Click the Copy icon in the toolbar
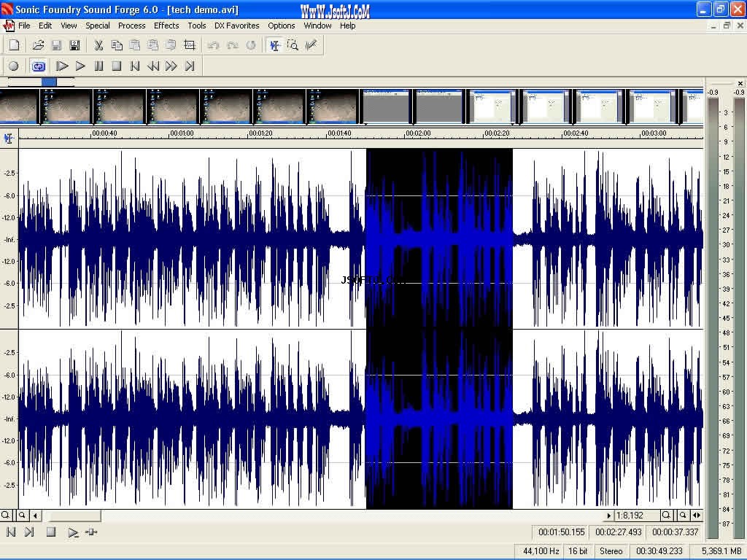Viewport: 747px width, 560px height. (x=117, y=45)
